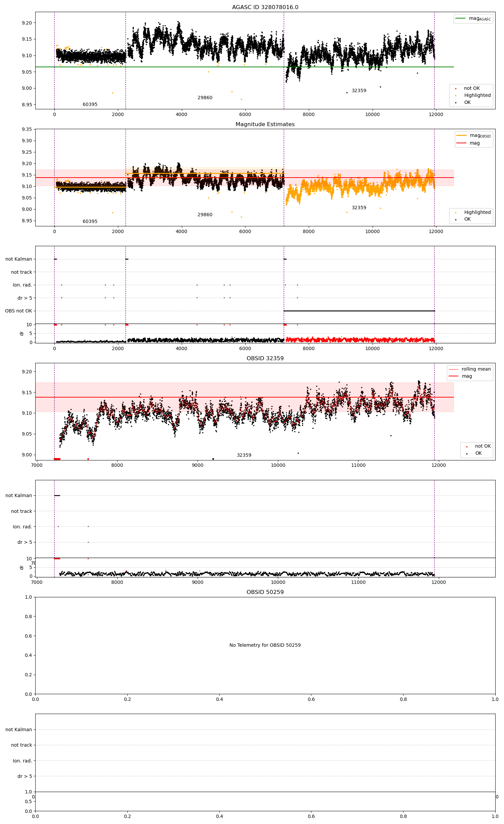Click the '9.25' y-axis tick label

[x=27, y=152]
